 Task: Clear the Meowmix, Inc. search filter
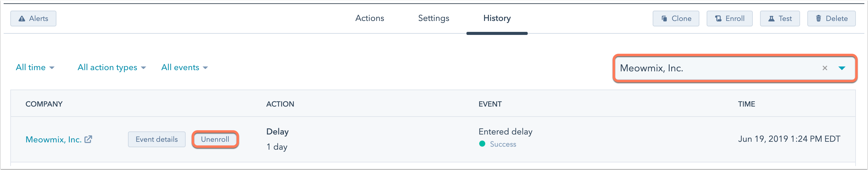[825, 68]
